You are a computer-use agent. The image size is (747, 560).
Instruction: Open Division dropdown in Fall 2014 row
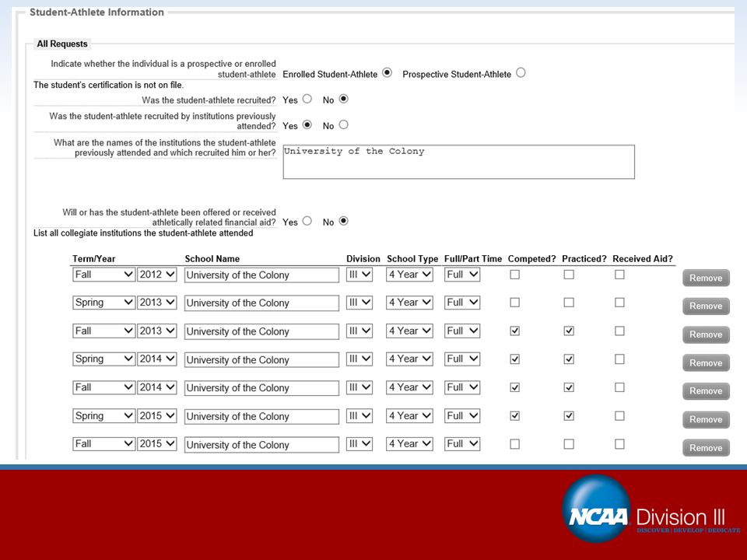(x=359, y=387)
